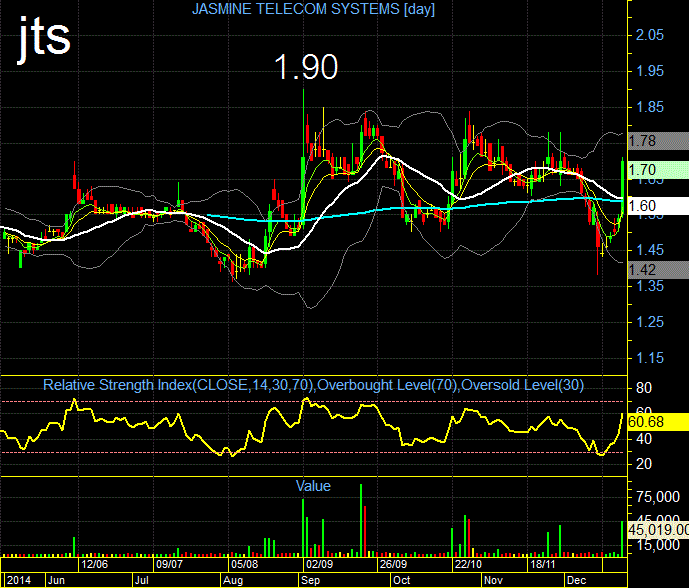Select the 45,019.00 trading value label
This screenshot has width=689, height=588.
click(x=658, y=530)
